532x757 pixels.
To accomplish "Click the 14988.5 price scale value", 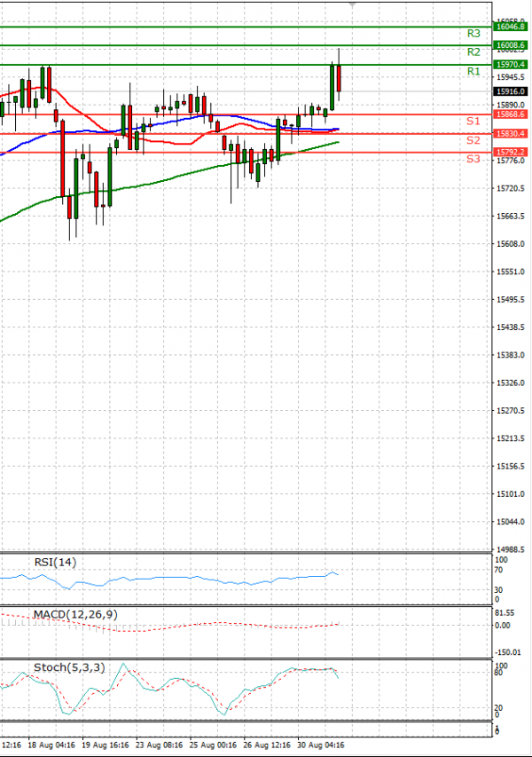I will pos(511,549).
